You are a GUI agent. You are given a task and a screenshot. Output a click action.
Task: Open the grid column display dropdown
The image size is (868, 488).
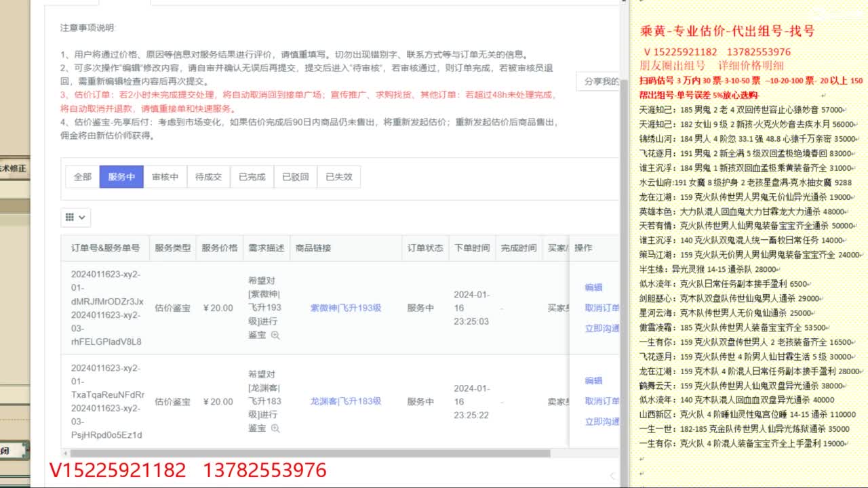click(x=75, y=218)
